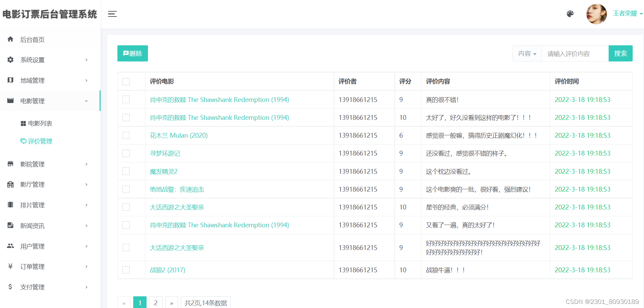Click the yen icon for 订单管理
This screenshot has height=308, width=644.
tap(10, 266)
